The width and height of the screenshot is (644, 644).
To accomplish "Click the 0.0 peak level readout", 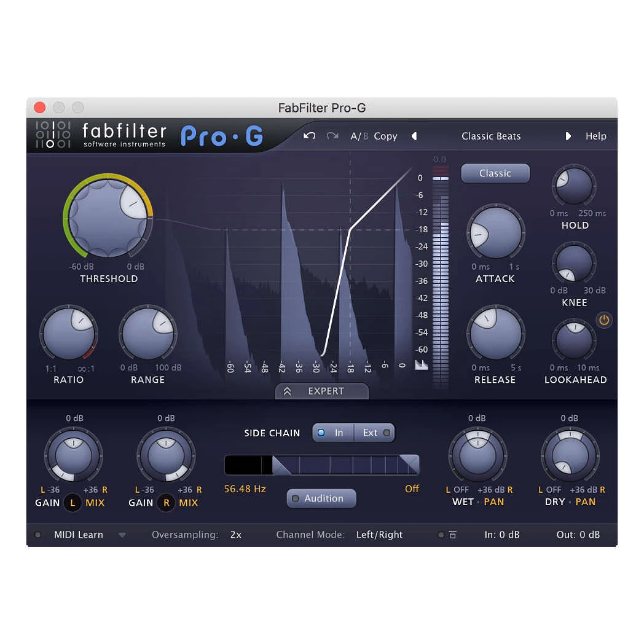I will click(439, 159).
